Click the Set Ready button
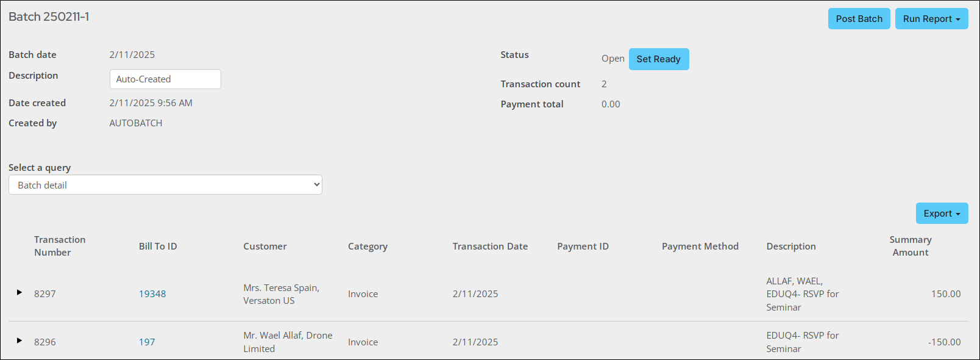980x360 pixels. [658, 59]
